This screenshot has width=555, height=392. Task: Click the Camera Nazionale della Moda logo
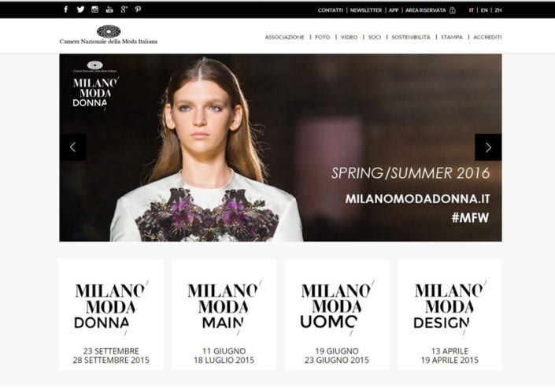109,35
